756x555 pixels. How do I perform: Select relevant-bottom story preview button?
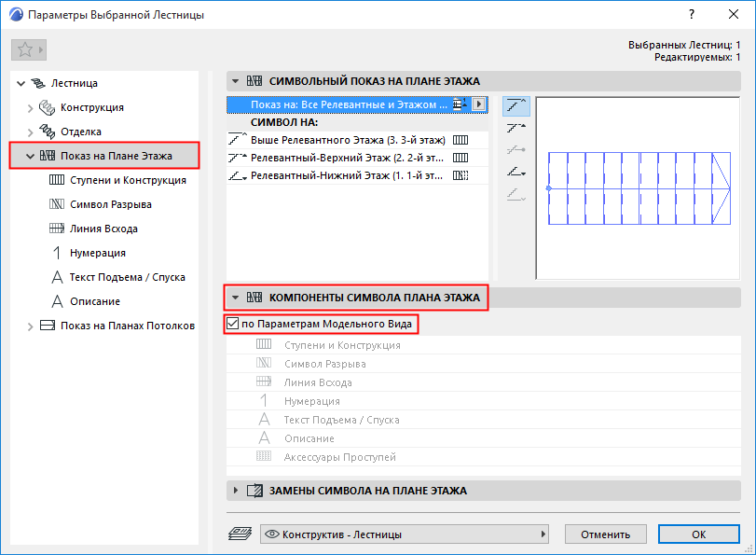(515, 172)
